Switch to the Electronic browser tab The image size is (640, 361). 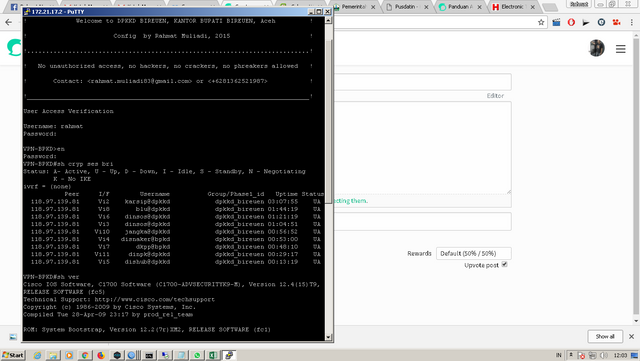(512, 7)
